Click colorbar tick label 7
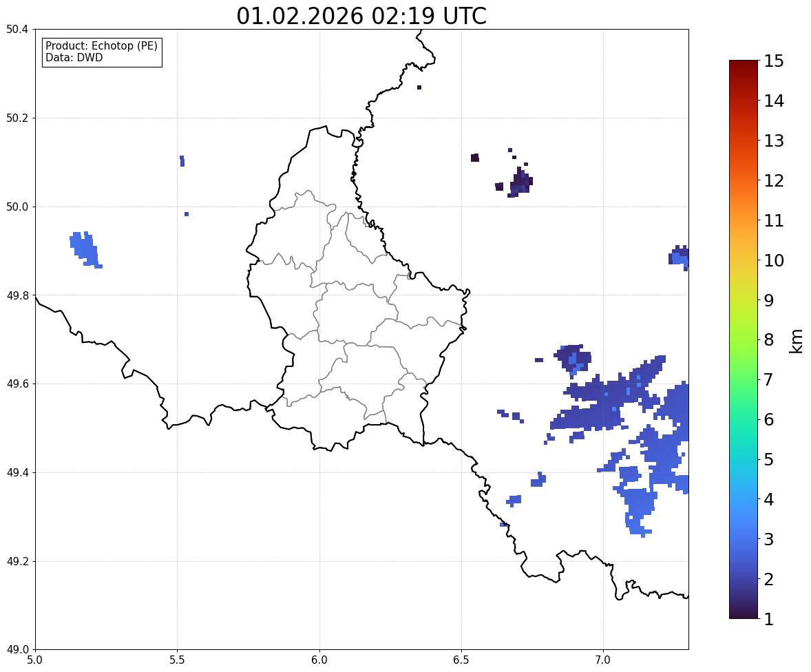 [769, 379]
